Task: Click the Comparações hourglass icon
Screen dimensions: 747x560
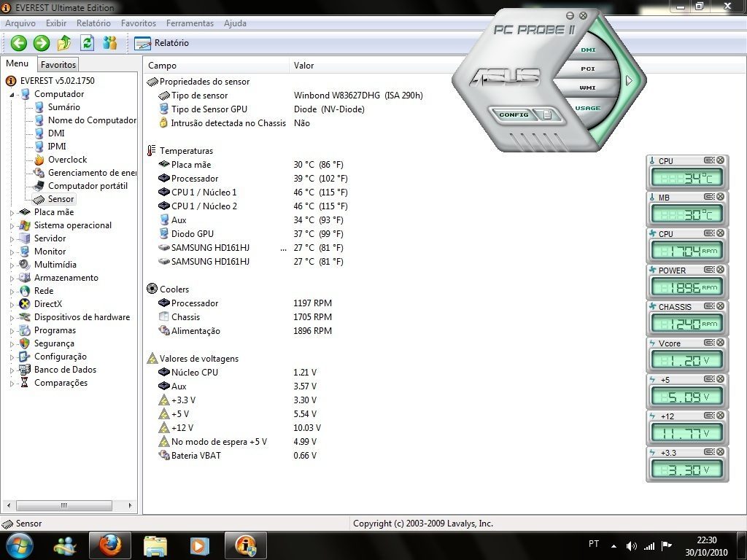Action: tap(24, 383)
